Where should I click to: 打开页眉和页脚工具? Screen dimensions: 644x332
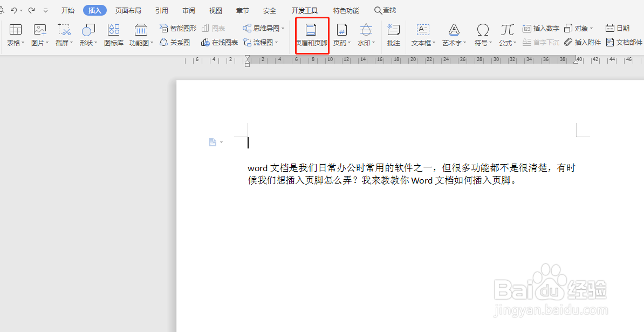click(311, 35)
